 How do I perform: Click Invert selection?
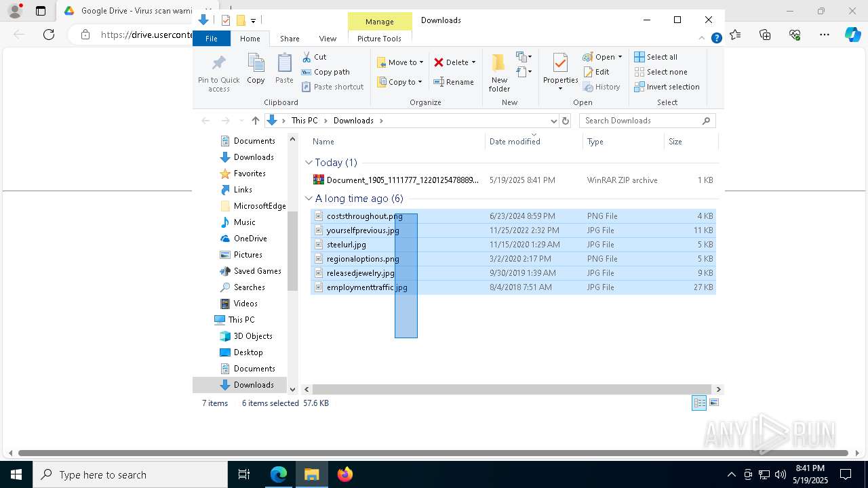click(667, 87)
